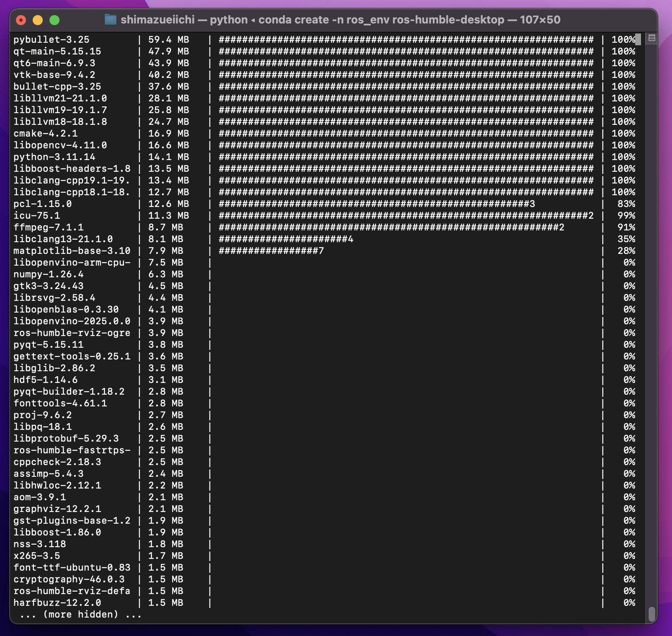Click the split pane icon at top right
The width and height of the screenshot is (672, 636).
tap(651, 38)
